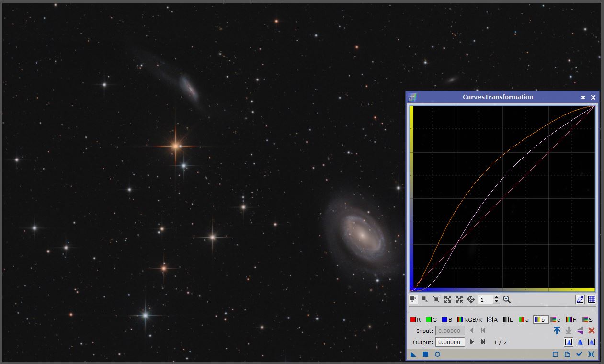This screenshot has height=364, width=604.
Task: Switch to the green G channel curve
Action: point(428,319)
